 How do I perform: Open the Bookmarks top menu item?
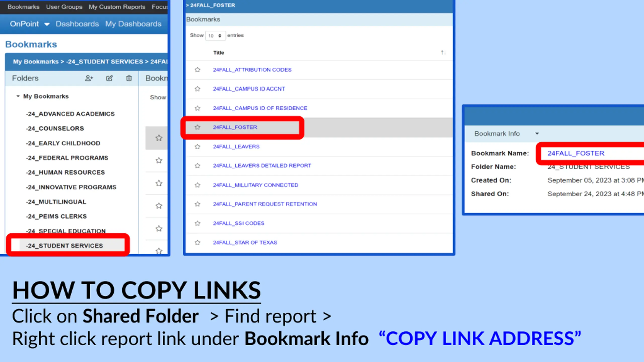click(23, 7)
